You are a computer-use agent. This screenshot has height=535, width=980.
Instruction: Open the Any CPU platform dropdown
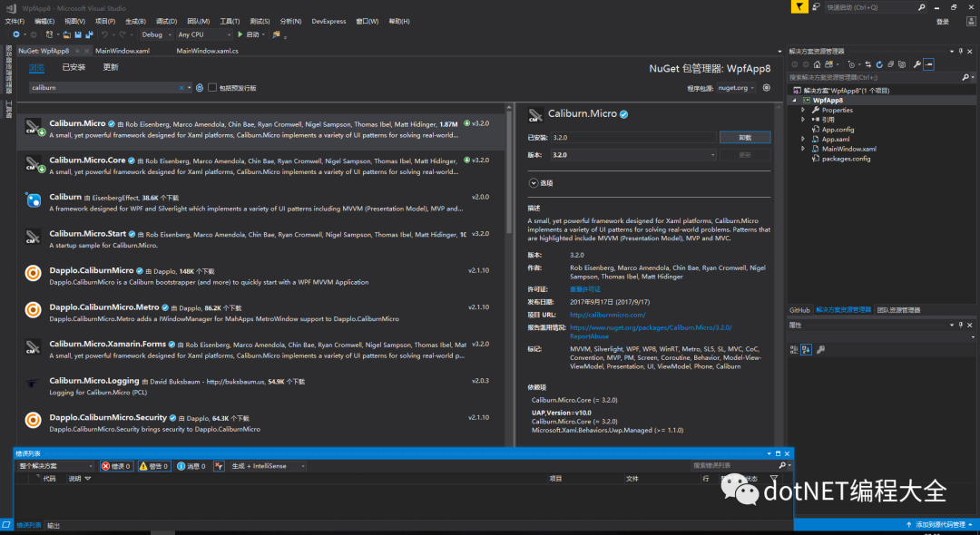coord(204,35)
